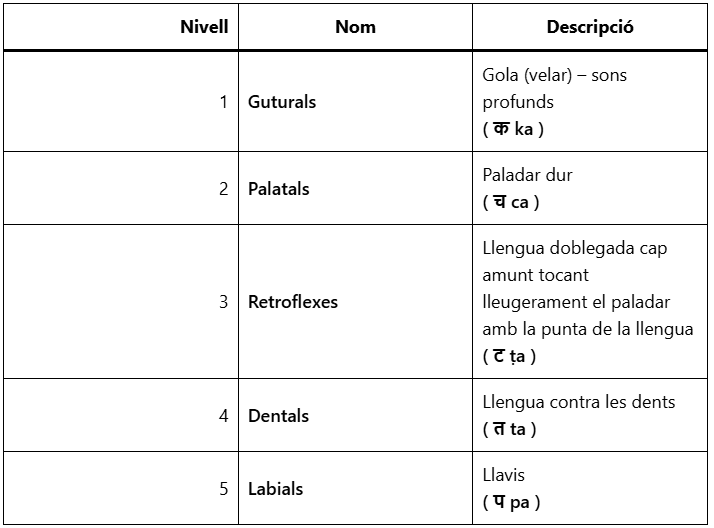Click the 'Paladar dur' description text

pos(527,175)
